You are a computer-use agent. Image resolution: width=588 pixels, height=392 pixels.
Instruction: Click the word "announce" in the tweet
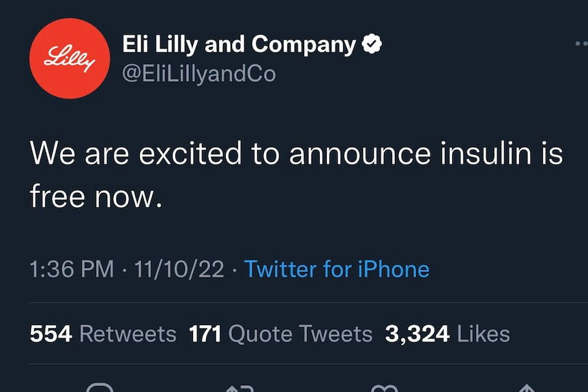pos(360,154)
